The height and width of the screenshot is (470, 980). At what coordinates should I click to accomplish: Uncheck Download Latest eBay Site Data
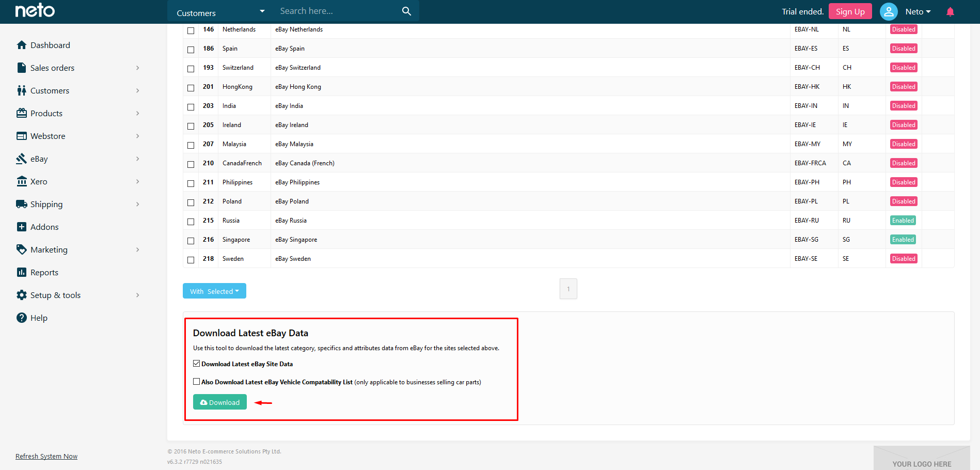coord(196,364)
